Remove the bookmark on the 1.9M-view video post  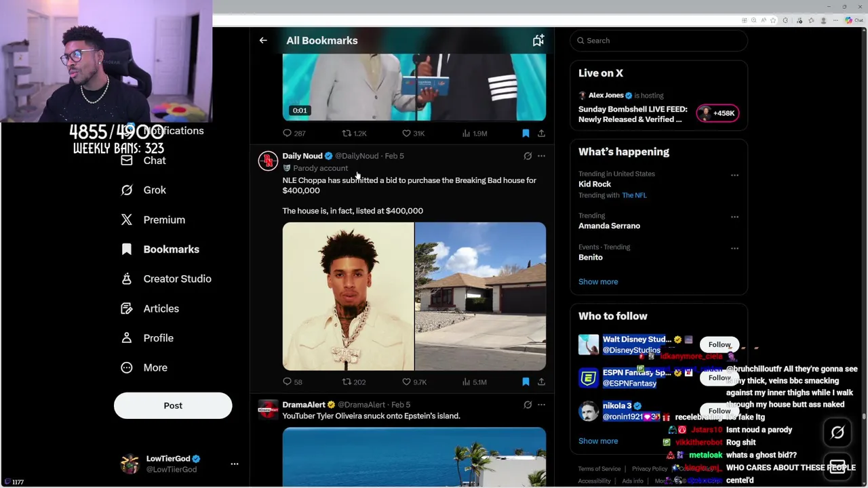click(526, 134)
